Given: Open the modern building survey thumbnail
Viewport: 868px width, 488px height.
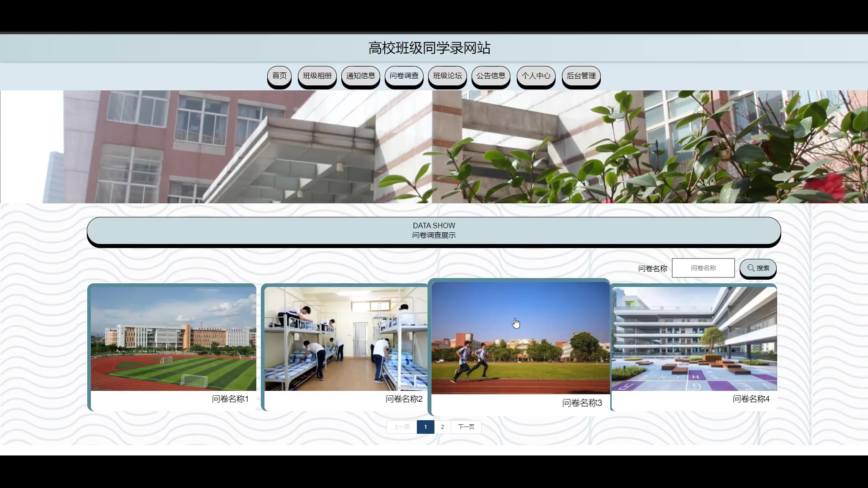Looking at the screenshot, I should tap(694, 339).
